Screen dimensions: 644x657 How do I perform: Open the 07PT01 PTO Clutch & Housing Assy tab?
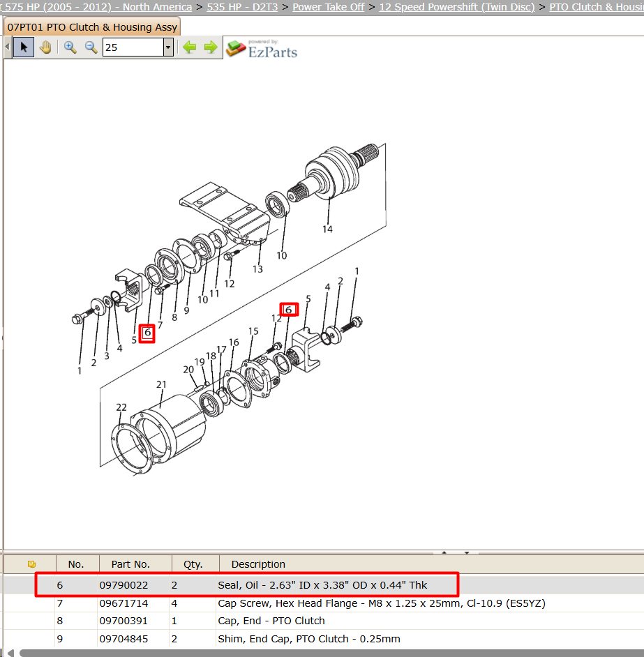(92, 27)
